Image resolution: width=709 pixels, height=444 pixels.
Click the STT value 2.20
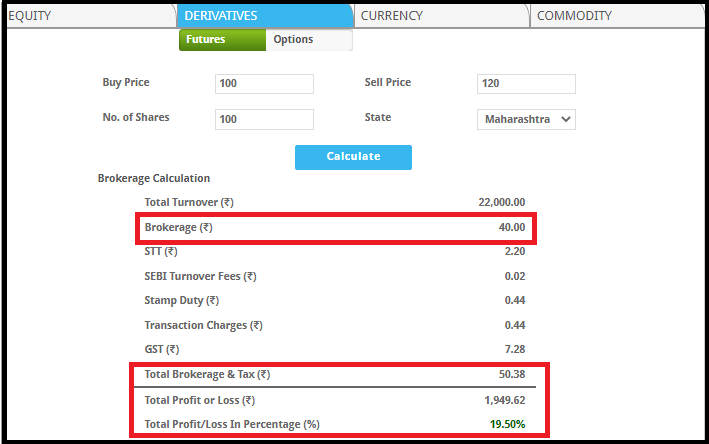515,252
